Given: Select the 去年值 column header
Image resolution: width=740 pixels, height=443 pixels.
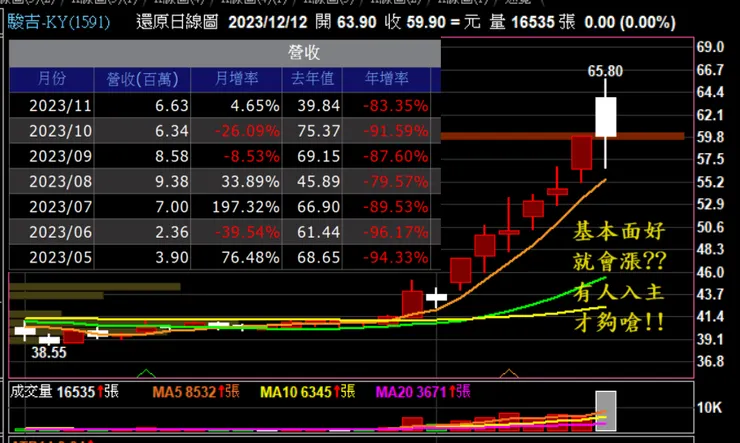Looking at the screenshot, I should coord(312,79).
